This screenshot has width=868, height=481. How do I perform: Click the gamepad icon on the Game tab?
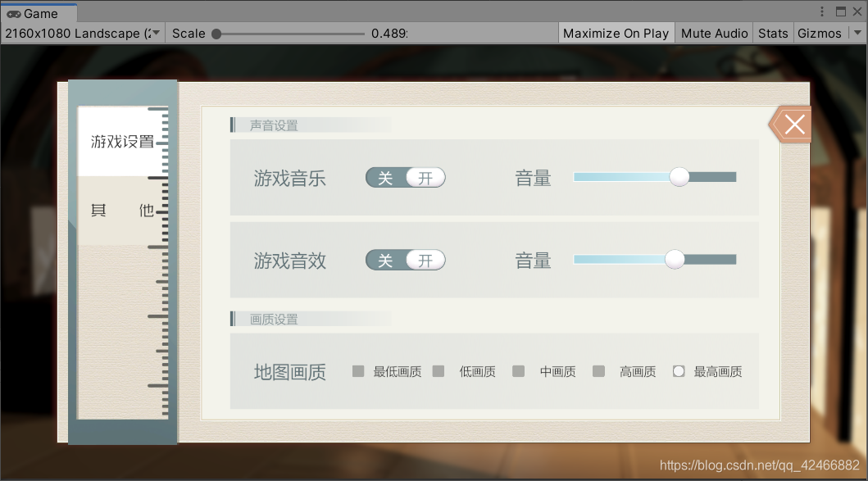pyautogui.click(x=14, y=14)
